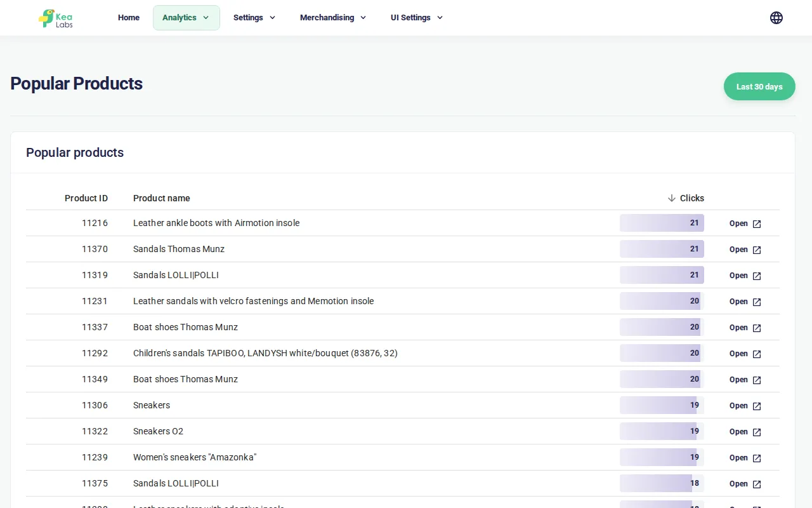The height and width of the screenshot is (508, 812).
Task: Open link for Women's sneakers Amazonka row
Action: (745, 458)
